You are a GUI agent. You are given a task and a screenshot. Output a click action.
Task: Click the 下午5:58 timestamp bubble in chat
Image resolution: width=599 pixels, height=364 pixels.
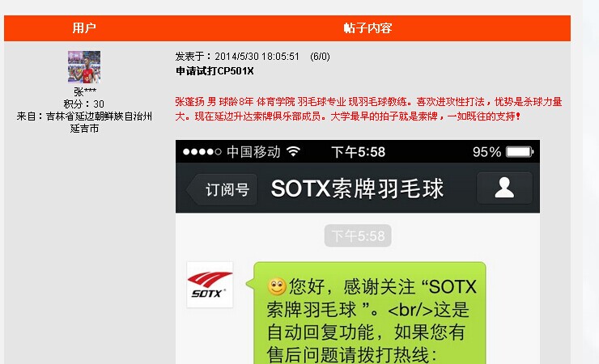[358, 236]
